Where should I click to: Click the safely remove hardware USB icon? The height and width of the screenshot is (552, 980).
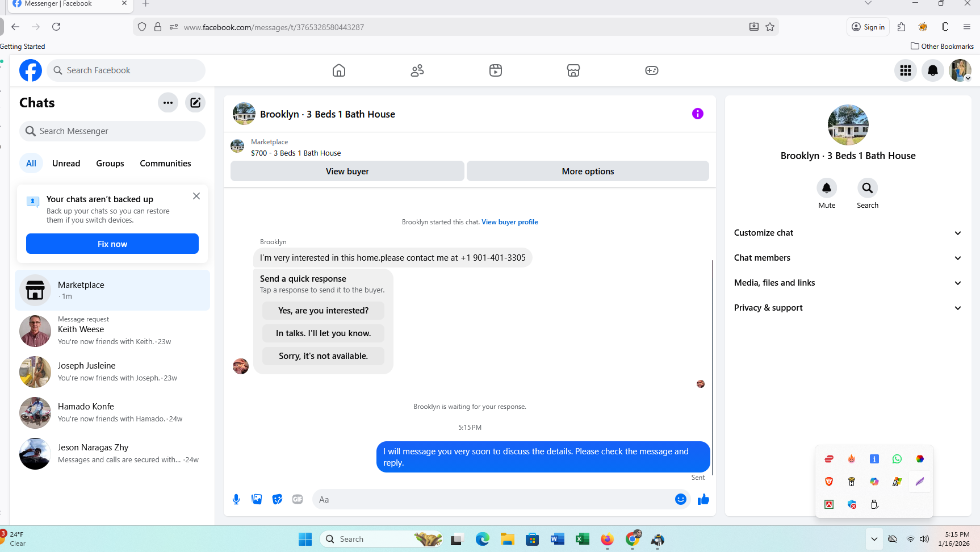pyautogui.click(x=874, y=504)
